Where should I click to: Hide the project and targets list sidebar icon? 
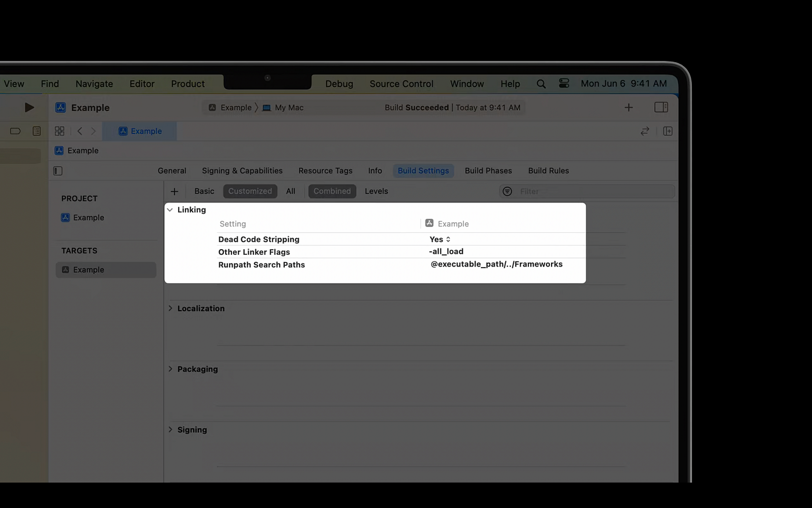pos(58,171)
